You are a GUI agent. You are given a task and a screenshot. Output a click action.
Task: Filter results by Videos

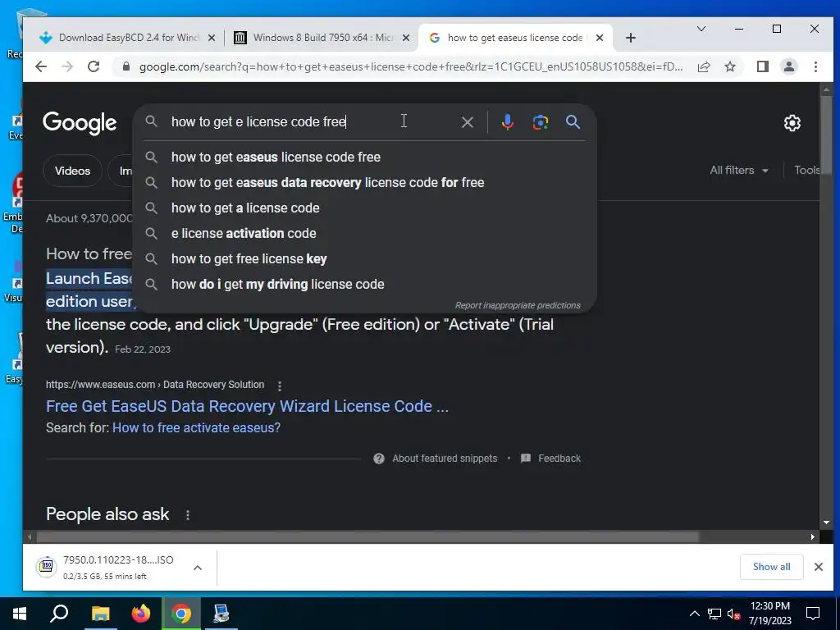tap(72, 171)
